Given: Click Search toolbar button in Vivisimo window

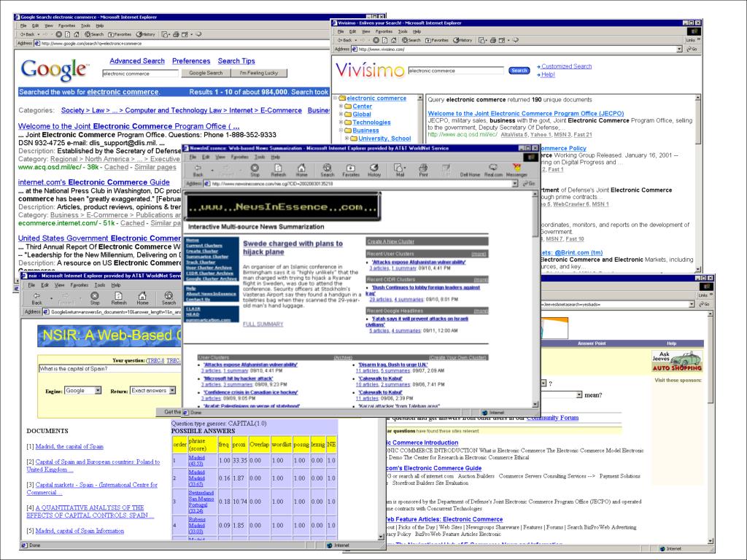Looking at the screenshot, I should point(411,41).
